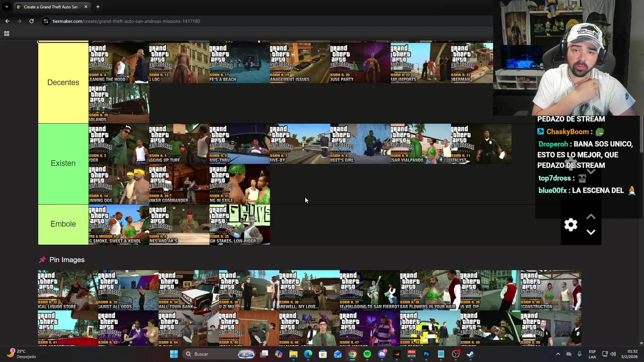Open settings gear for the Embole tier row
The width and height of the screenshot is (644, 362).
point(571,224)
